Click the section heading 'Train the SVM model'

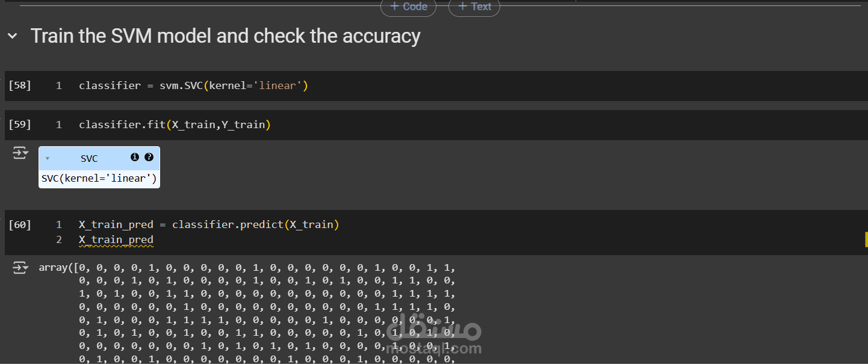[225, 36]
